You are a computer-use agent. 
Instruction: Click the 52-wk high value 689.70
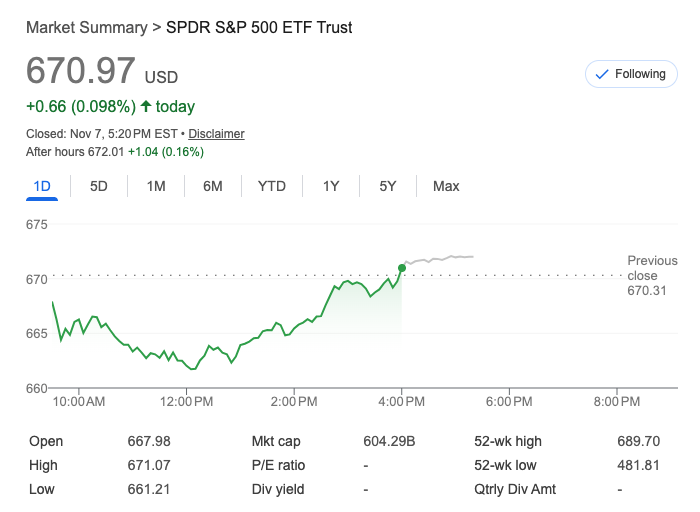pyautogui.click(x=639, y=441)
